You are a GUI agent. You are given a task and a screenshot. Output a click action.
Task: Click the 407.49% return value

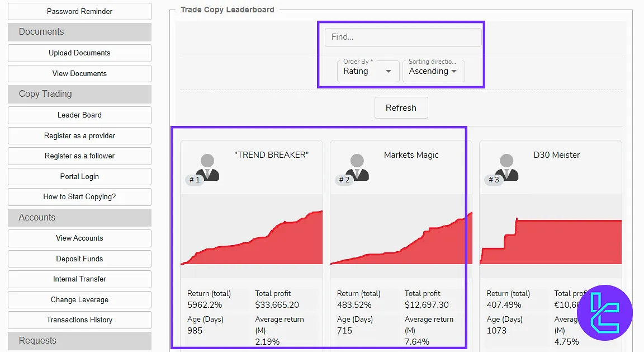[504, 304]
